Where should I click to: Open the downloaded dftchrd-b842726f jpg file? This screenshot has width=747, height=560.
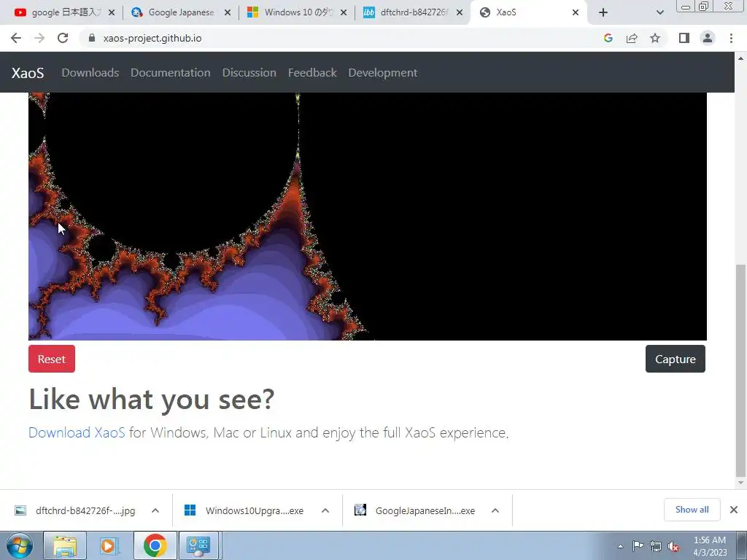point(75,510)
